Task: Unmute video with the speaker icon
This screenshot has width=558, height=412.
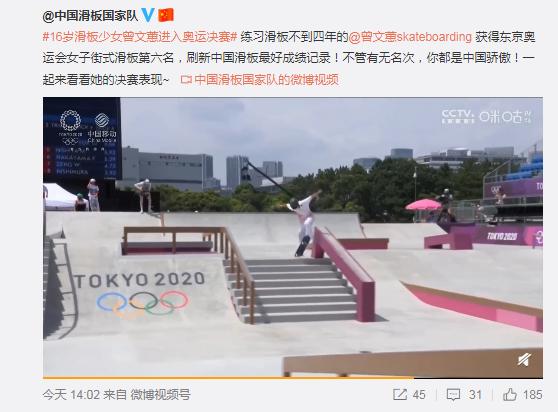Action: tap(525, 360)
